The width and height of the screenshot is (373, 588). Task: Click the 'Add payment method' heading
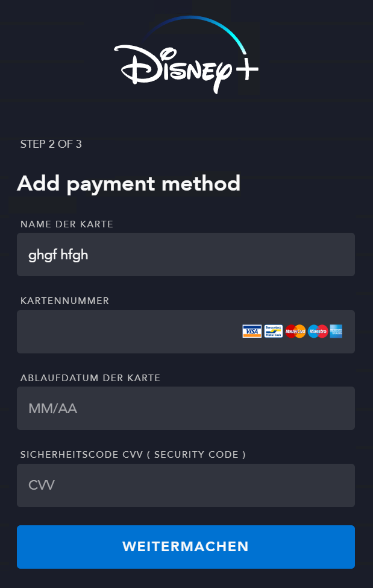pos(128,183)
